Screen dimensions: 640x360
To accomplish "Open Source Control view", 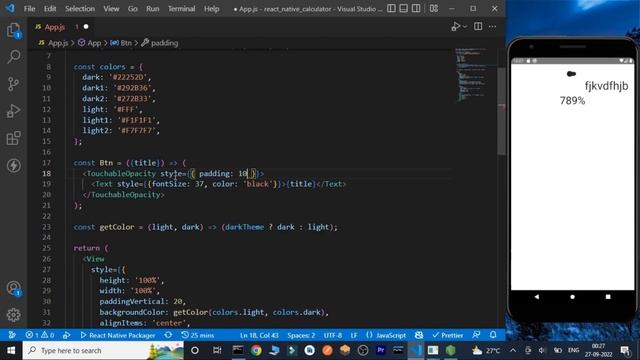I will coord(13,84).
